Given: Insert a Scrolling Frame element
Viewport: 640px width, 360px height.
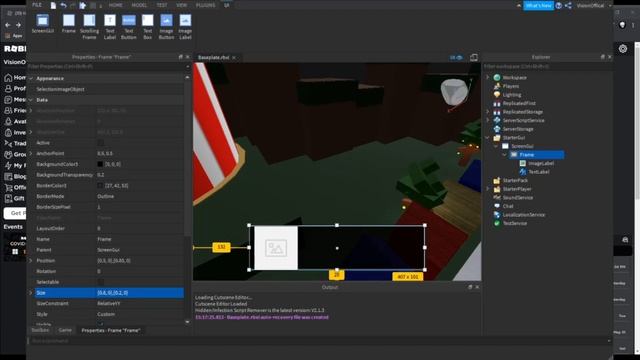Looking at the screenshot, I should point(89,27).
